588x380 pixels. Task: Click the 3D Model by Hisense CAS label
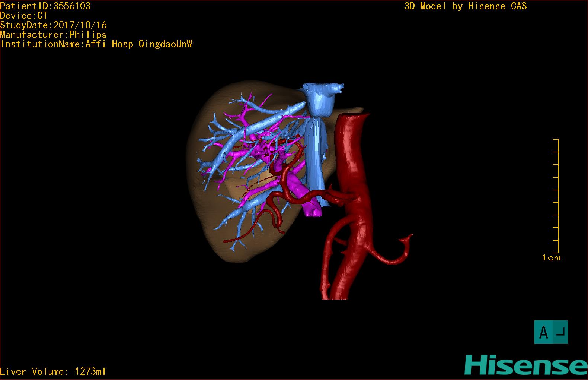coord(466,6)
